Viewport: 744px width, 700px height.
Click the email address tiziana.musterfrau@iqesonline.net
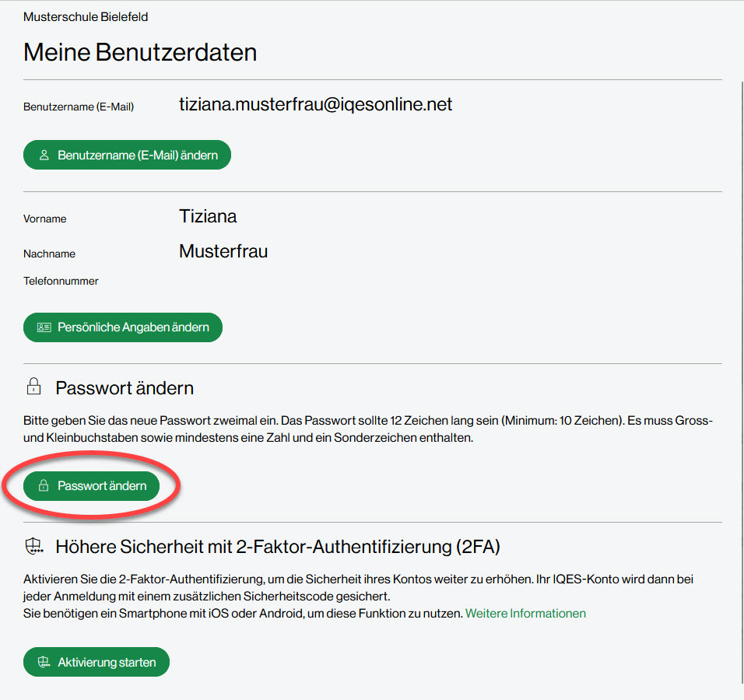[x=315, y=104]
